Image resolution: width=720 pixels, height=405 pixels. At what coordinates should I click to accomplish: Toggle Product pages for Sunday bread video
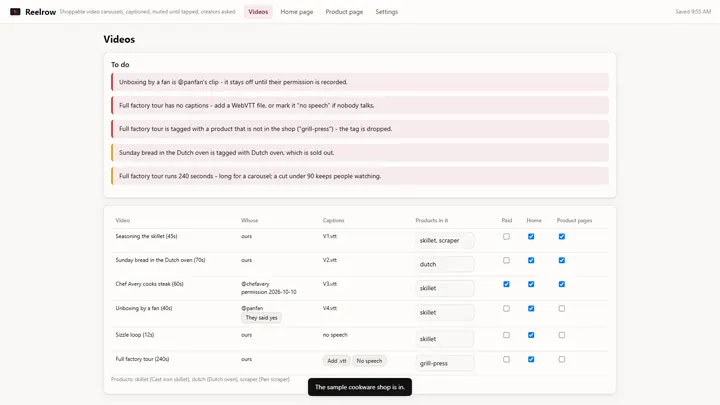click(x=562, y=260)
